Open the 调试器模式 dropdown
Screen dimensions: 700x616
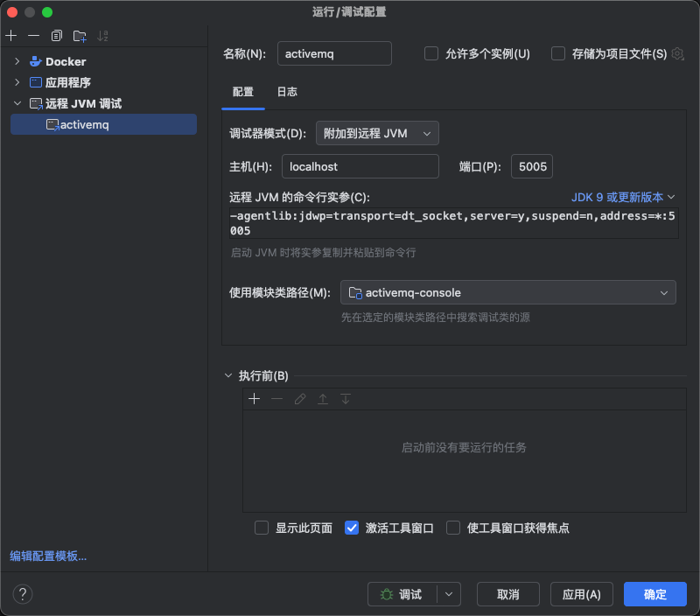click(377, 133)
